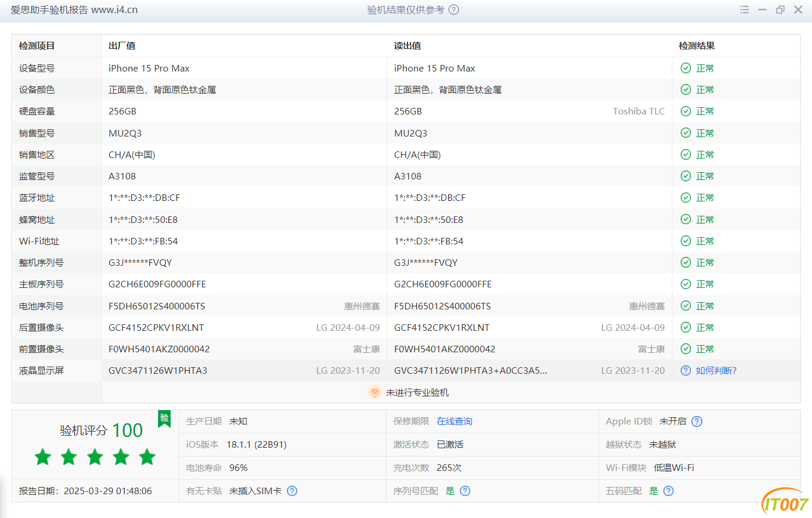The width and height of the screenshot is (812, 518).
Task: Click factory serial G2CH6E009FG0000FFE
Action: click(158, 284)
